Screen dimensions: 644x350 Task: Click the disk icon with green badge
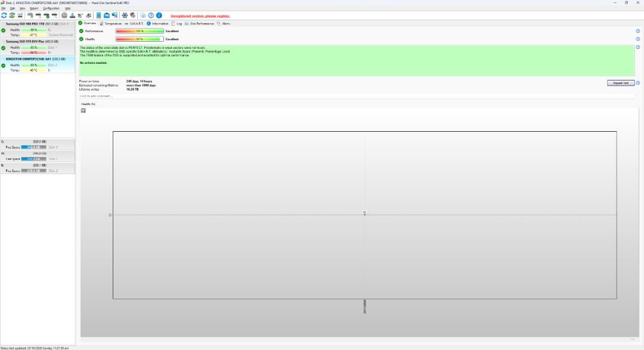47,16
